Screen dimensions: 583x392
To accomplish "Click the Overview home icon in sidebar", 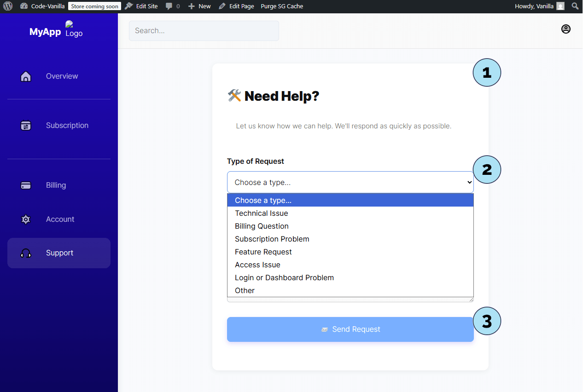I will pos(26,76).
